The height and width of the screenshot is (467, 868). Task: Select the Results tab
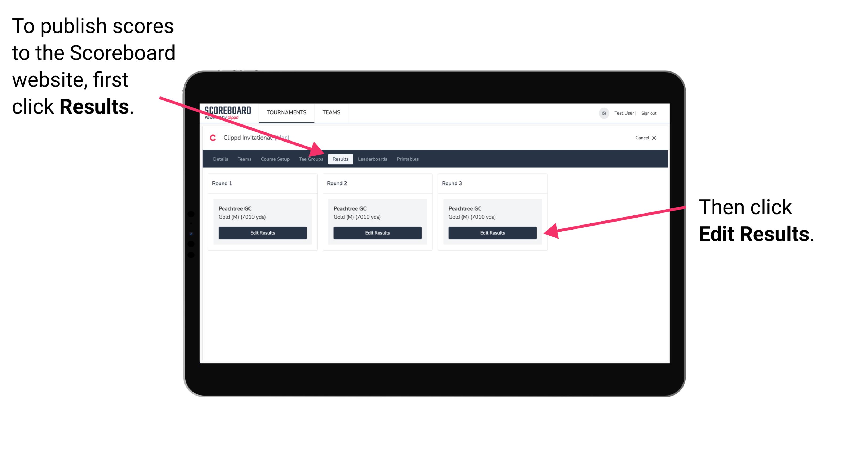(340, 159)
